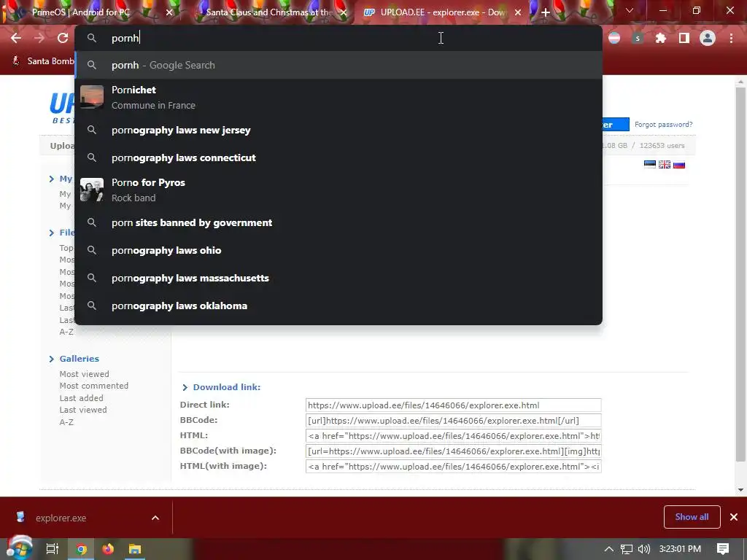
Task: Click the Galleries chevron arrow
Action: pyautogui.click(x=52, y=359)
